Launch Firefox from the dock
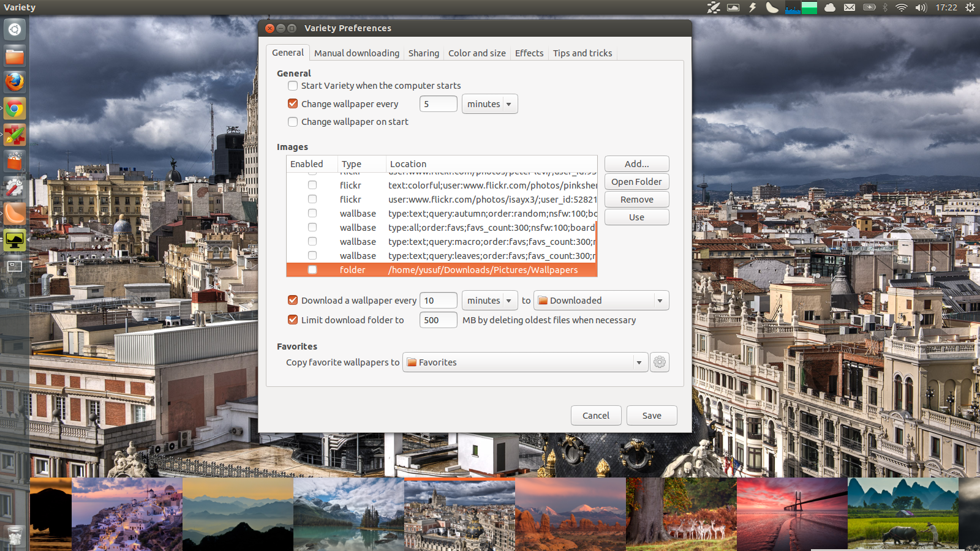This screenshot has height=551, width=980. pos(14,81)
